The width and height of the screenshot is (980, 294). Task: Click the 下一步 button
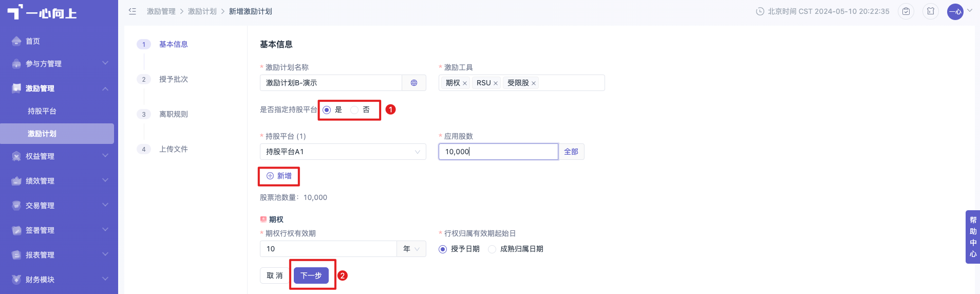[311, 275]
